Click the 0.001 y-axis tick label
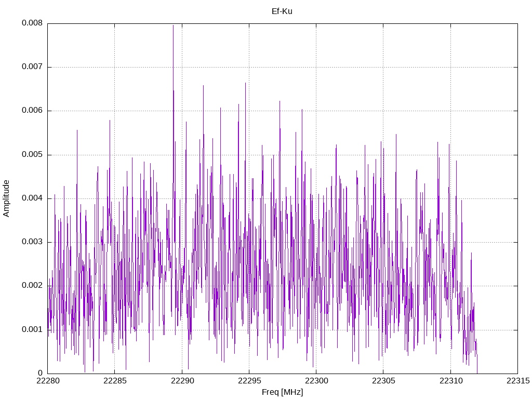This screenshot has width=532, height=399. click(x=32, y=329)
